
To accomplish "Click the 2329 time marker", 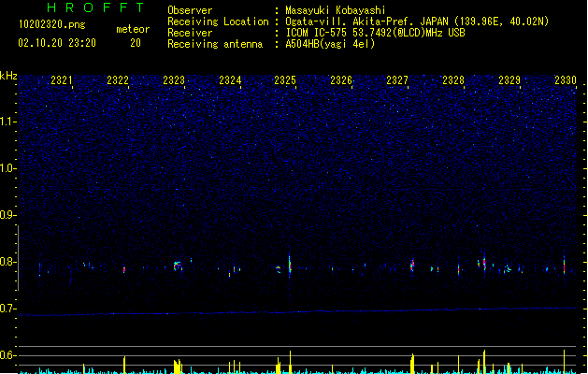I will [509, 80].
